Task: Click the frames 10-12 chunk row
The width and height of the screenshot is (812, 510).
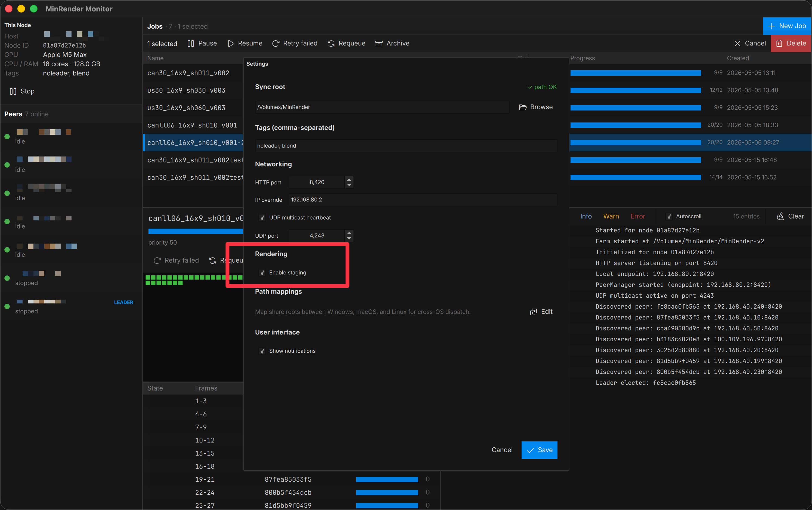Action: point(204,440)
